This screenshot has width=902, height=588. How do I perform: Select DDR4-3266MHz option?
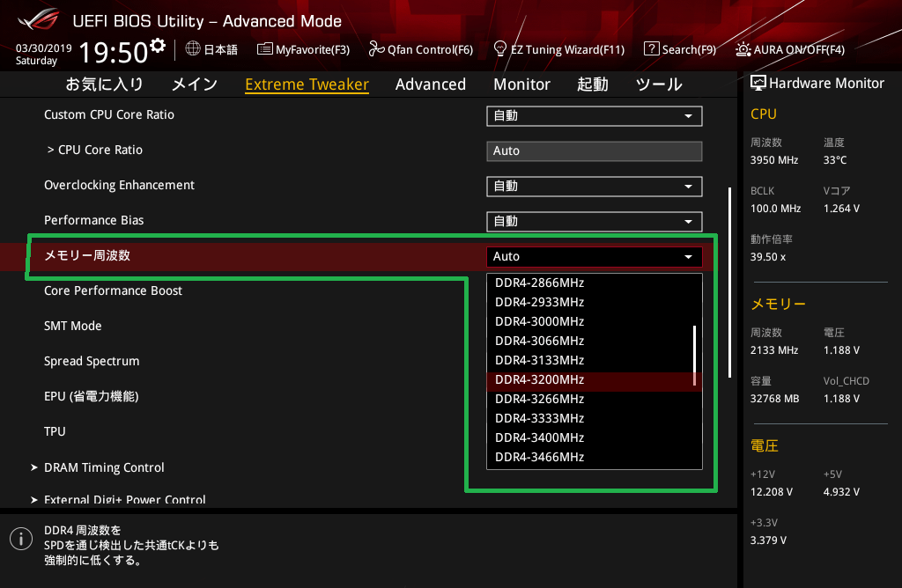click(595, 399)
